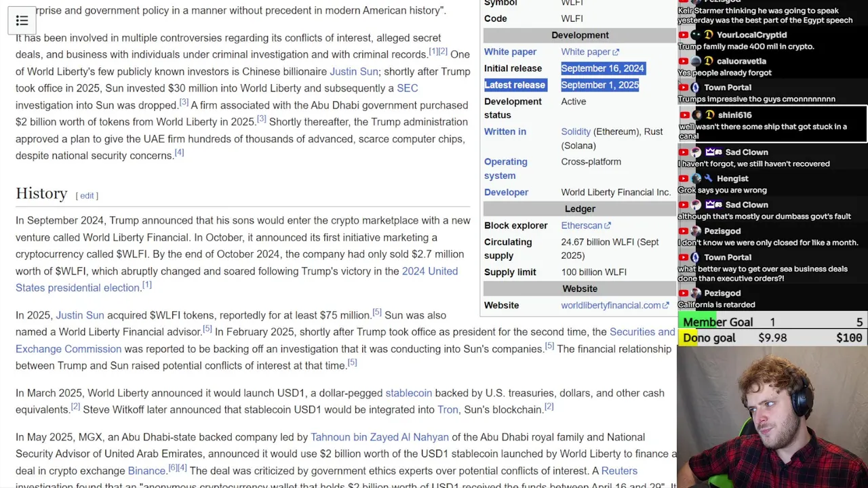Open the table of contents menu icon
Screen dimensions: 868x488
click(x=22, y=21)
